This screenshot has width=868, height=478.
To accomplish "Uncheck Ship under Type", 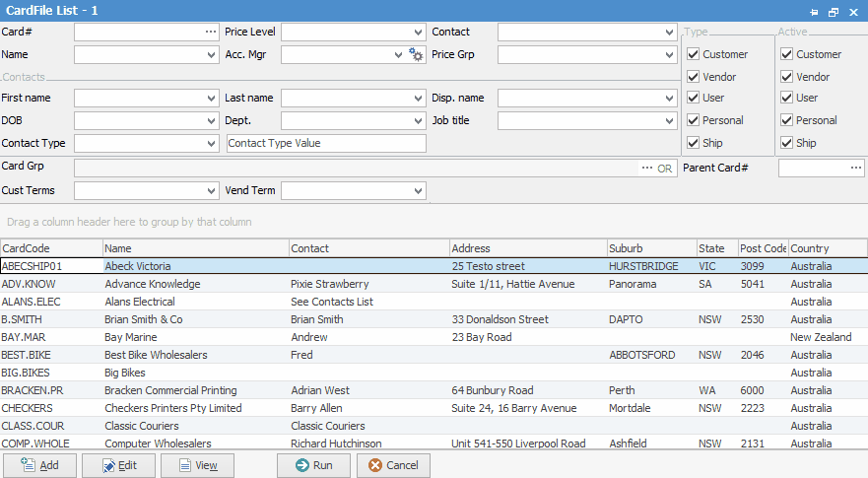I will [693, 143].
